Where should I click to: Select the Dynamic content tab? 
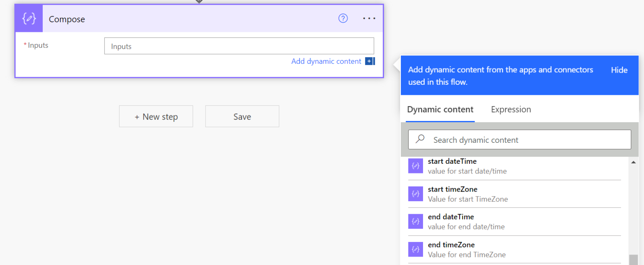pyautogui.click(x=440, y=109)
